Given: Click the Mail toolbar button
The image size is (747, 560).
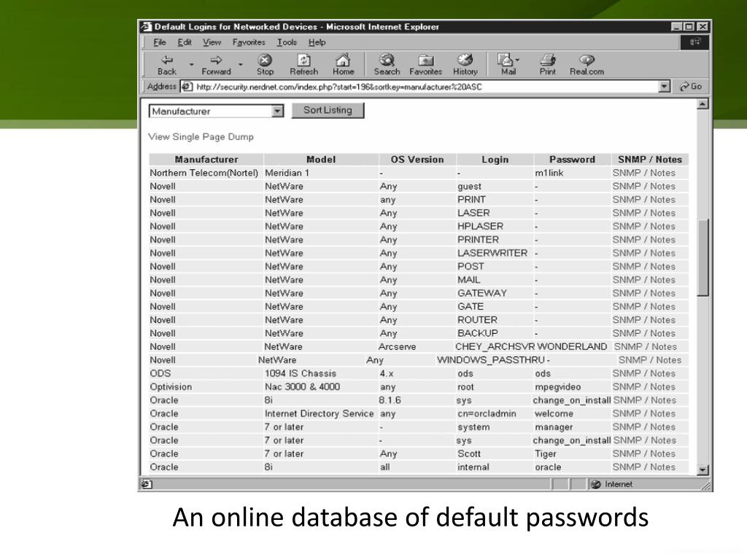Looking at the screenshot, I should (x=506, y=65).
